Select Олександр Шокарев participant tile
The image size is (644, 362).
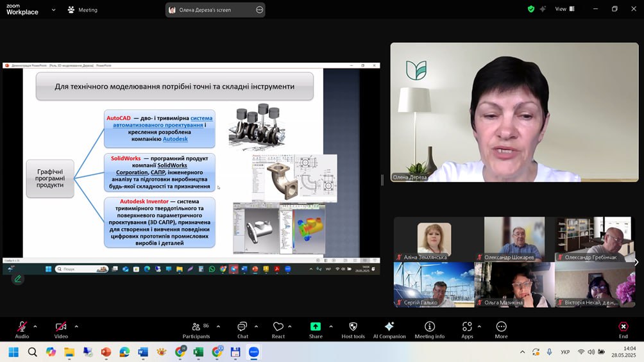pos(514,239)
